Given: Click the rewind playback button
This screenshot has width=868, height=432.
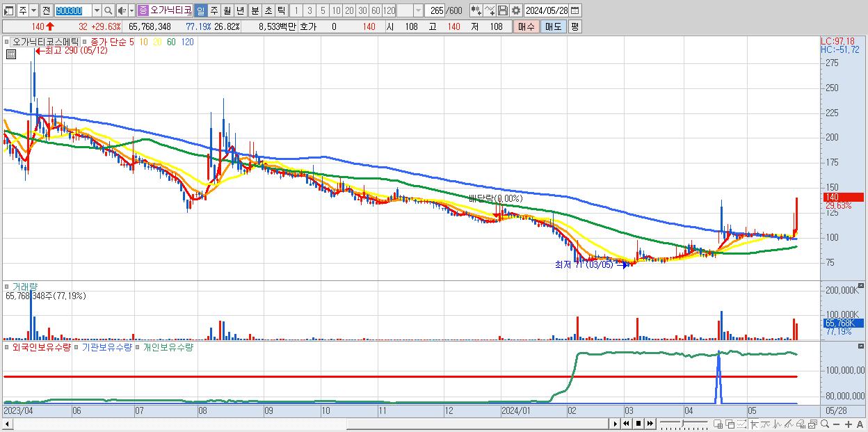Looking at the screenshot, I should 626,424.
